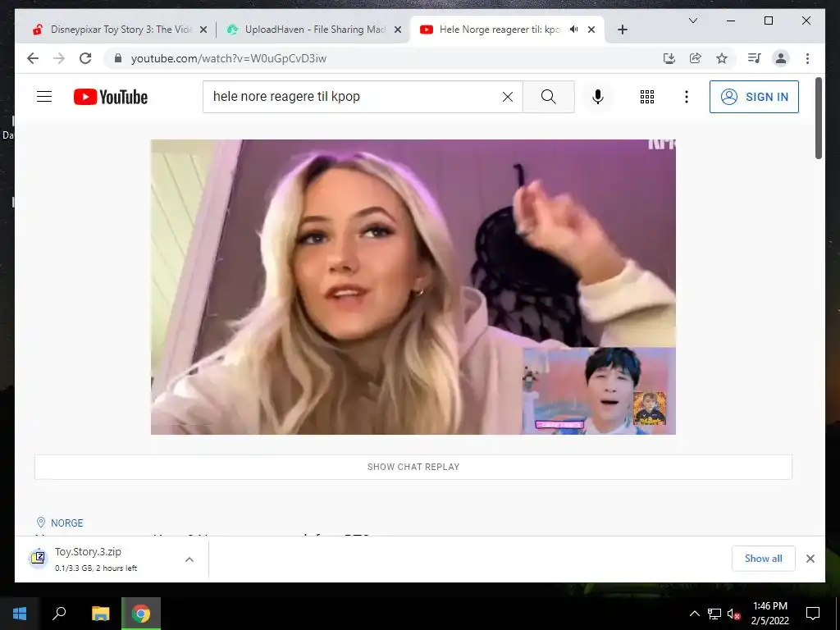Open Chrome three-dot menu
This screenshot has height=630, width=840.
(x=807, y=58)
